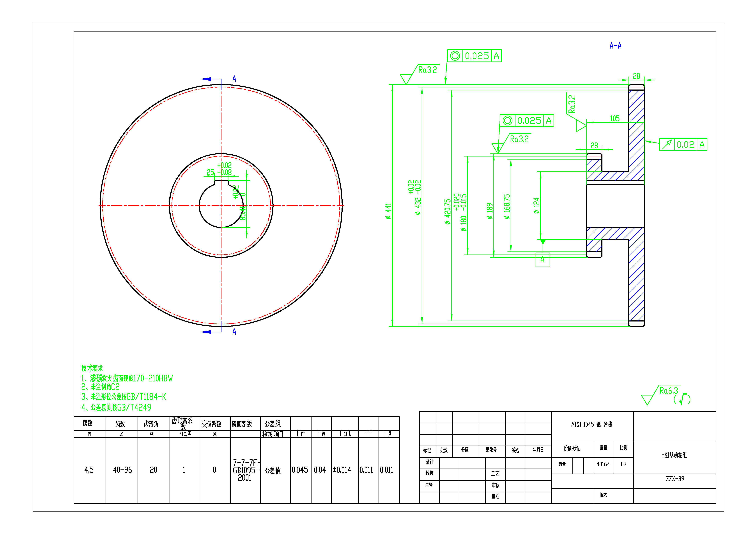Select the ZZX-39 drawing number cell
Viewport: 756px width, 534px height.
tap(675, 479)
